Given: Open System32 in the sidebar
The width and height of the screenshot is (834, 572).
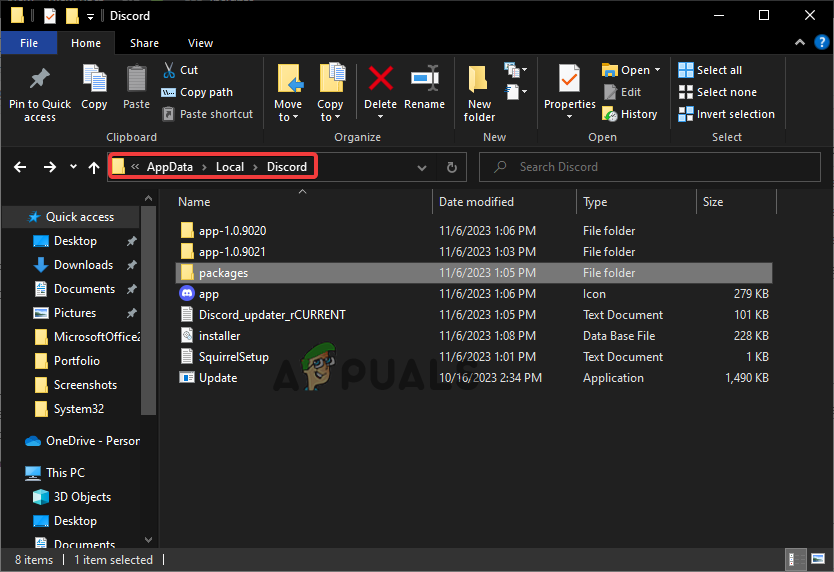Looking at the screenshot, I should pos(79,409).
